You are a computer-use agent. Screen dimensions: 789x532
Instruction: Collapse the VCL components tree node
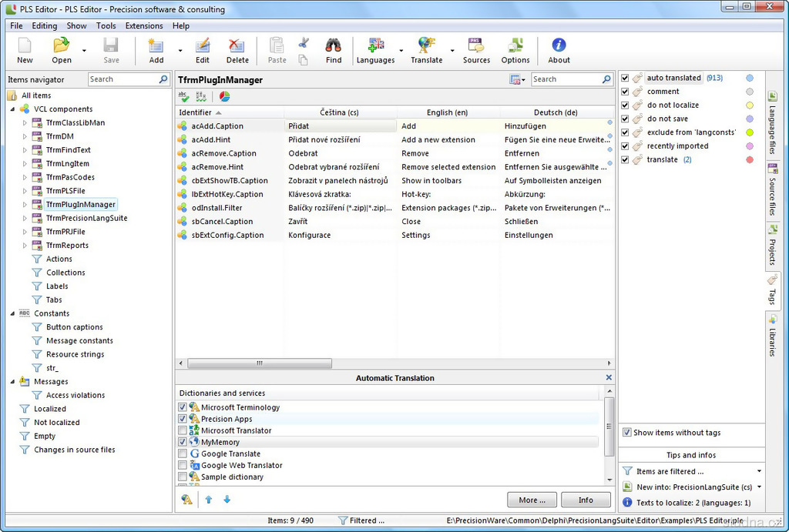point(13,109)
